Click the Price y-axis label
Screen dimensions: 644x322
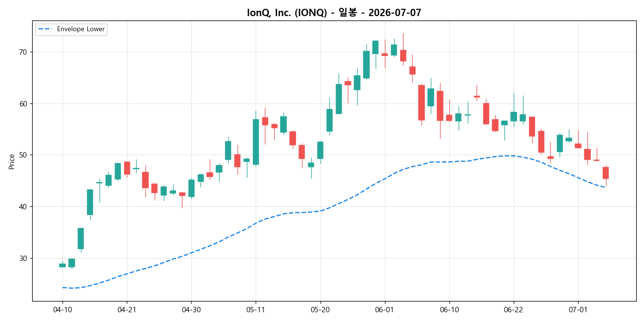[x=12, y=161]
